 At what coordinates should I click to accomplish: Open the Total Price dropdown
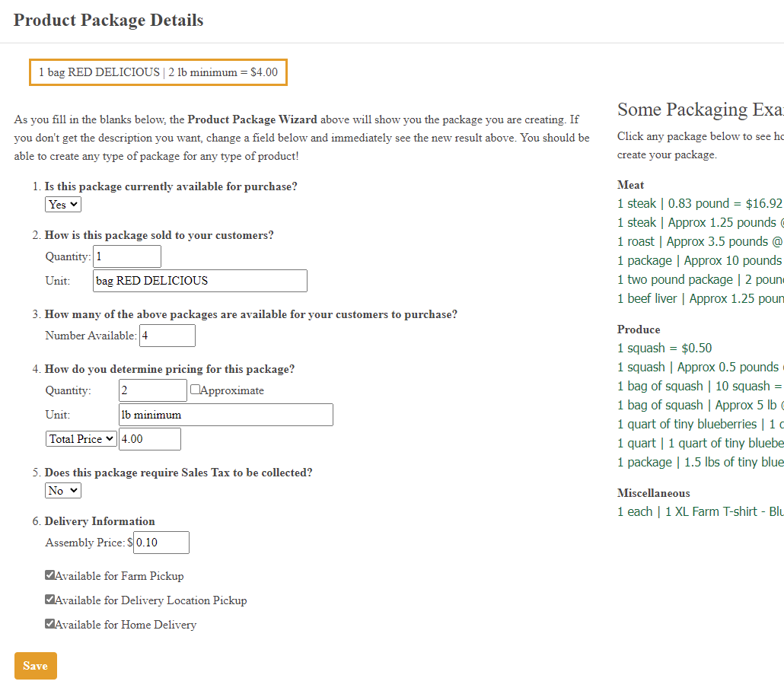(81, 438)
